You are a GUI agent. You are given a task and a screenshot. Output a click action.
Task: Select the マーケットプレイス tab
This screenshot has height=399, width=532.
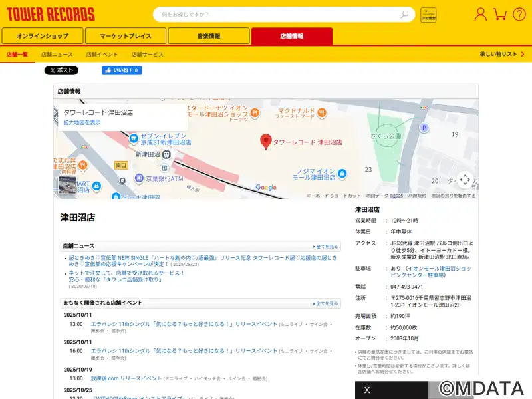pyautogui.click(x=126, y=36)
